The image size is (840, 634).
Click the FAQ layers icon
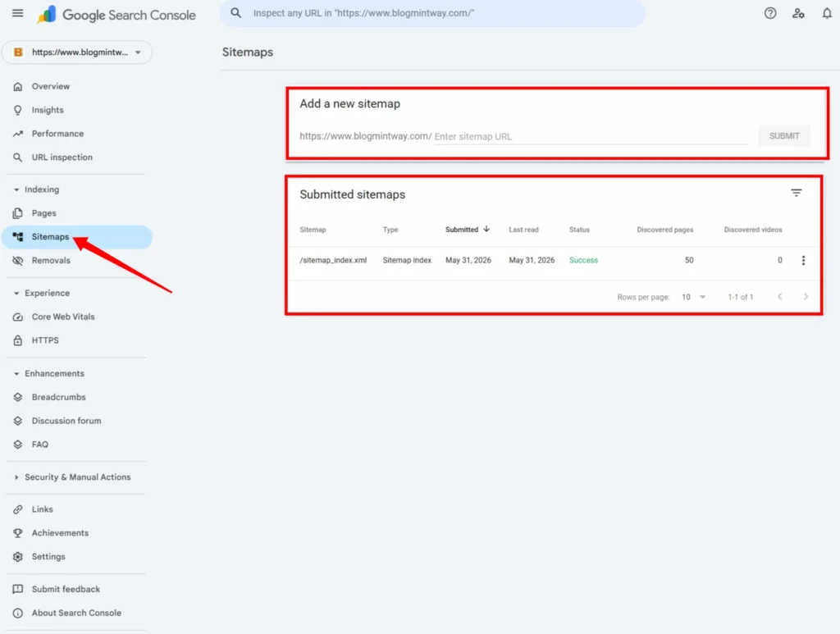click(x=18, y=445)
